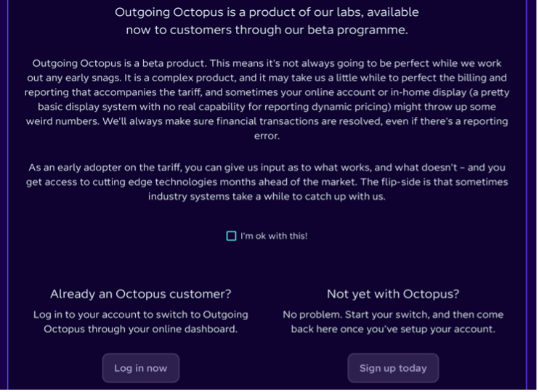Click the line starting "basic display system"
This screenshot has width=539, height=392.
[x=268, y=107]
